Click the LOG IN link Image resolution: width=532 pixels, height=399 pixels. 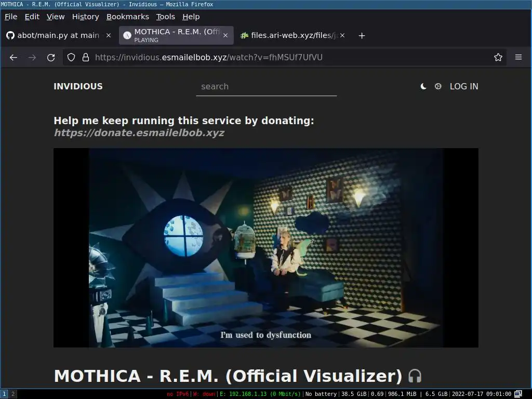(464, 87)
